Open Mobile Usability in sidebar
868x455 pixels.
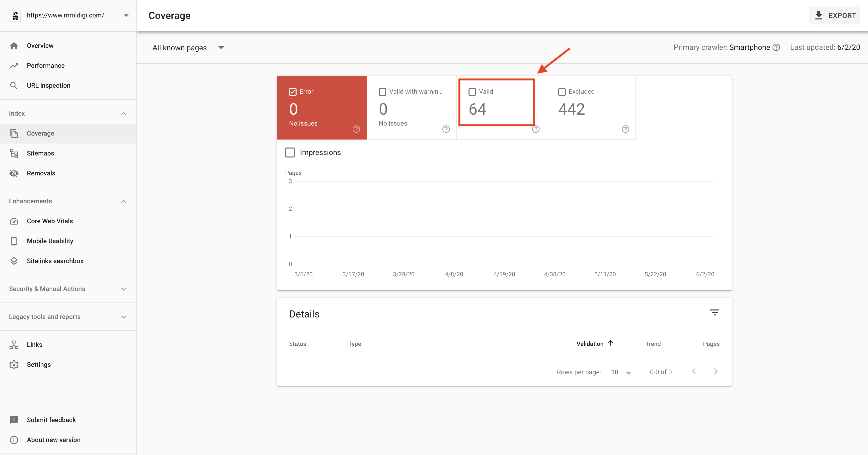pyautogui.click(x=50, y=241)
